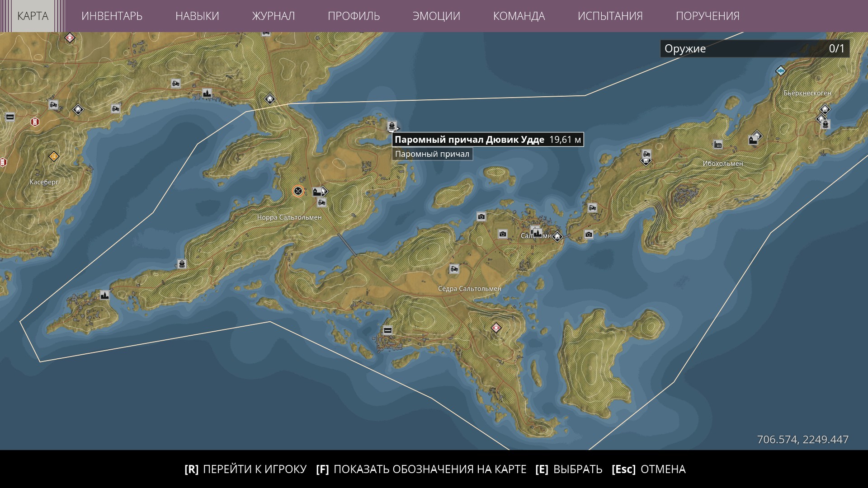The width and height of the screenshot is (868, 488).
Task: Switch to the НАВЫКИ tab
Action: pyautogui.click(x=197, y=16)
